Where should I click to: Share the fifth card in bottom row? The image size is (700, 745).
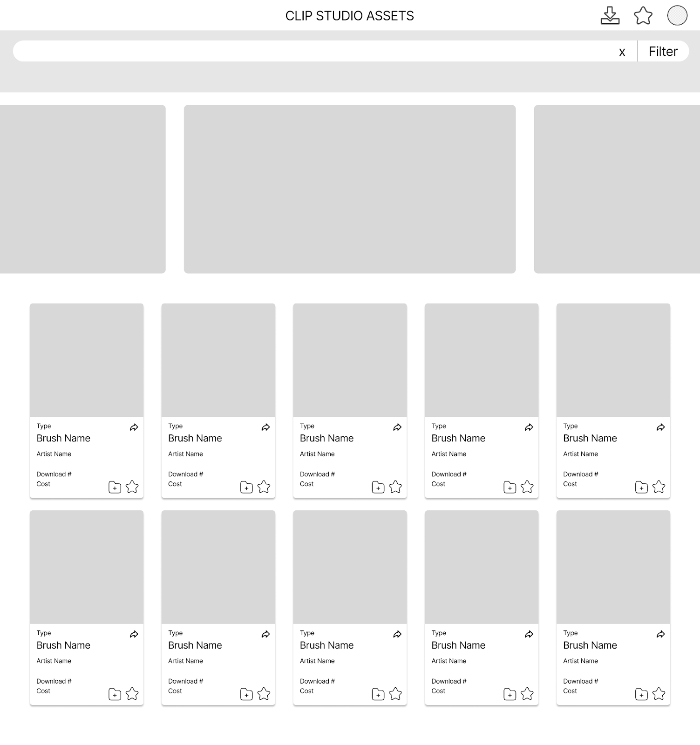click(x=660, y=634)
